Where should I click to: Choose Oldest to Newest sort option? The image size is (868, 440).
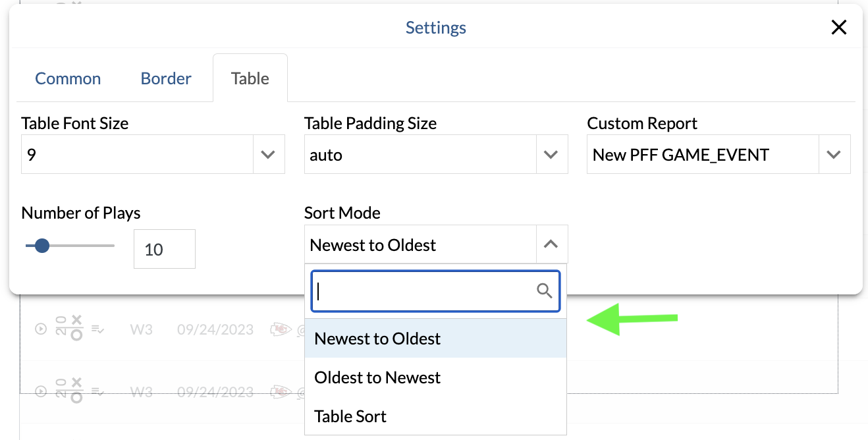pos(377,377)
